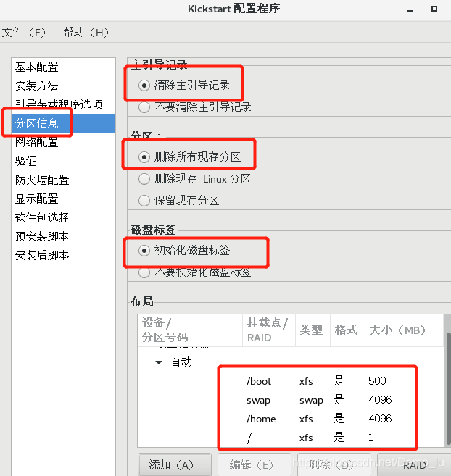Click the RAID button
Image resolution: width=451 pixels, height=476 pixels.
coord(414,464)
